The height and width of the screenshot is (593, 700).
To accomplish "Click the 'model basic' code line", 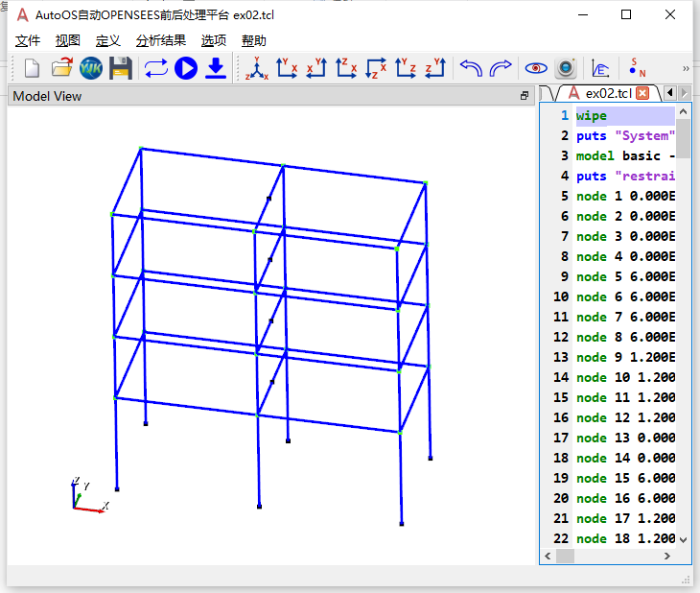I will (x=625, y=156).
